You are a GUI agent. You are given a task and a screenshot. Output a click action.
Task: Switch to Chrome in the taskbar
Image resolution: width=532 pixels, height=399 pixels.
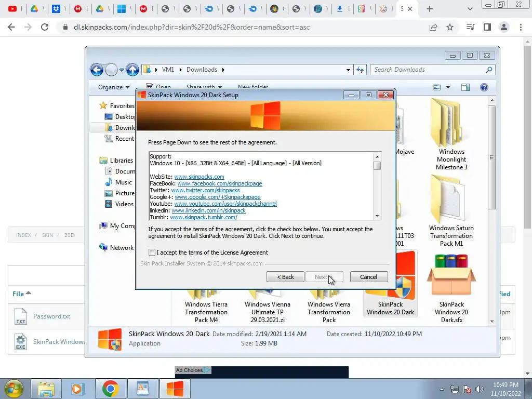coord(110,389)
